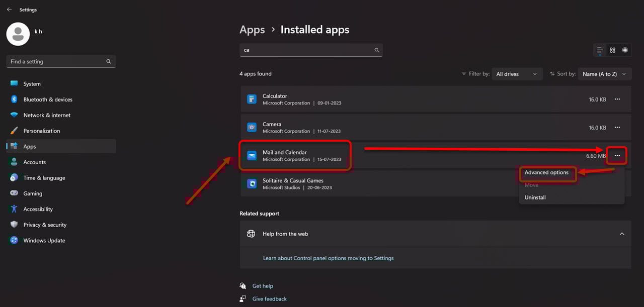Go to Bluetooth & devices settings

click(x=48, y=99)
